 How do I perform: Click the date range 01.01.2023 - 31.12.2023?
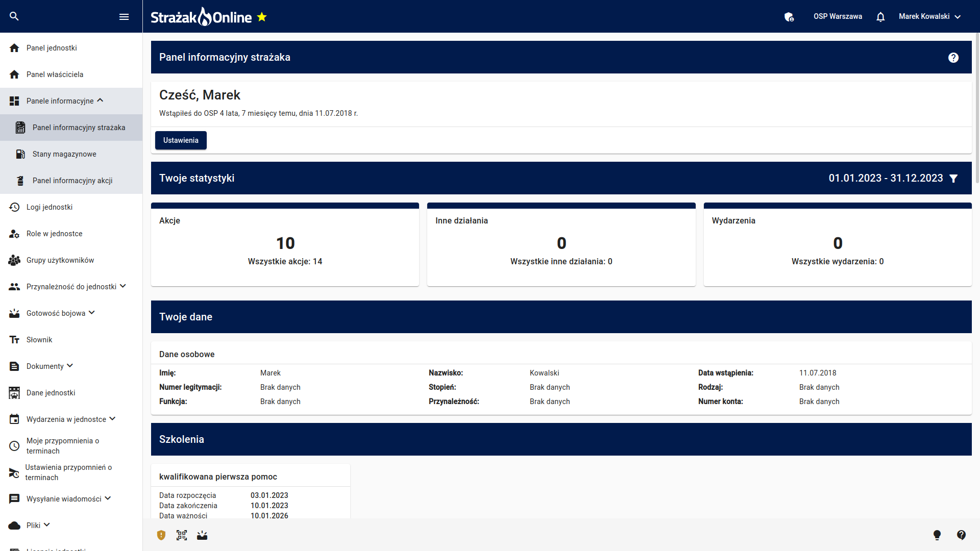(886, 178)
